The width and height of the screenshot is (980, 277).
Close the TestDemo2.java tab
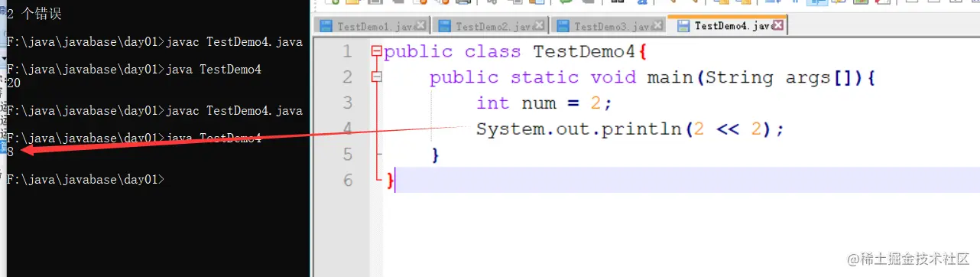539,26
